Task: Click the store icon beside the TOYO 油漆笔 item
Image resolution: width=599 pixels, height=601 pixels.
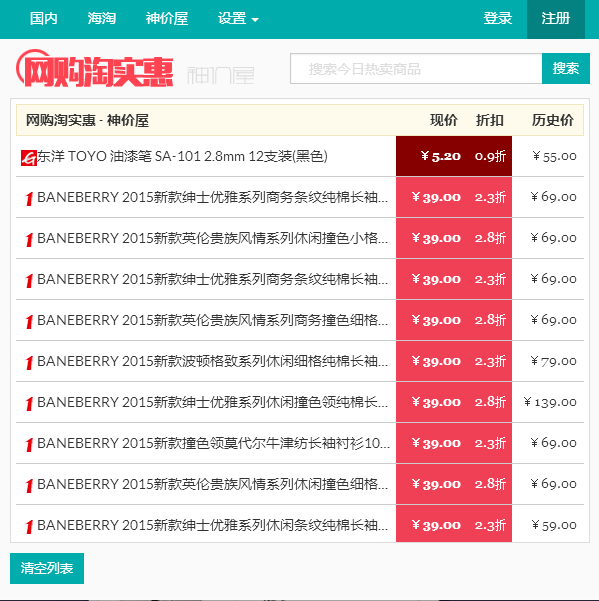Action: [x=29, y=158]
